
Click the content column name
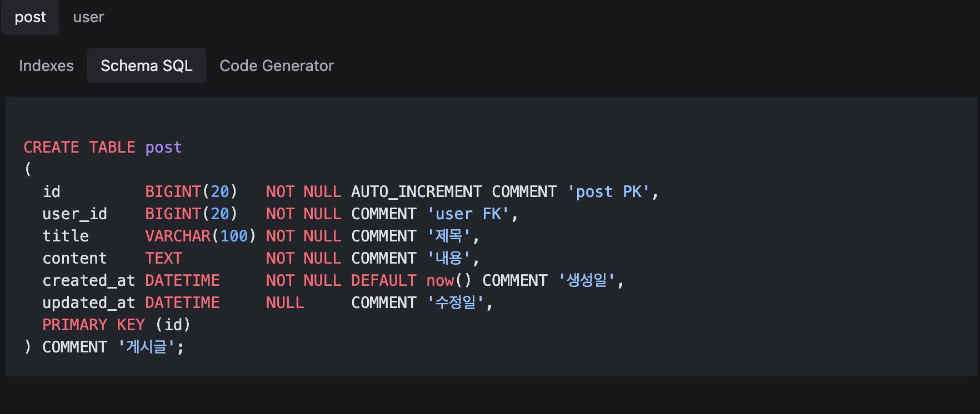pyautogui.click(x=74, y=258)
